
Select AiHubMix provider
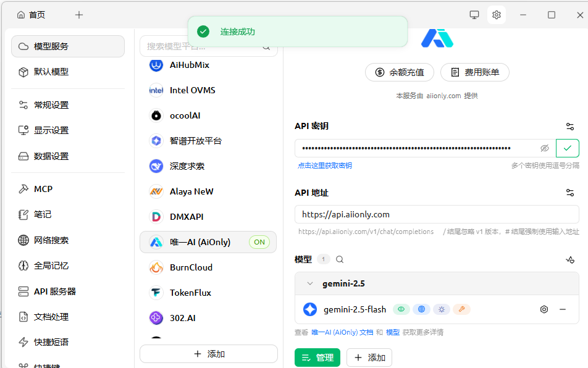point(208,65)
